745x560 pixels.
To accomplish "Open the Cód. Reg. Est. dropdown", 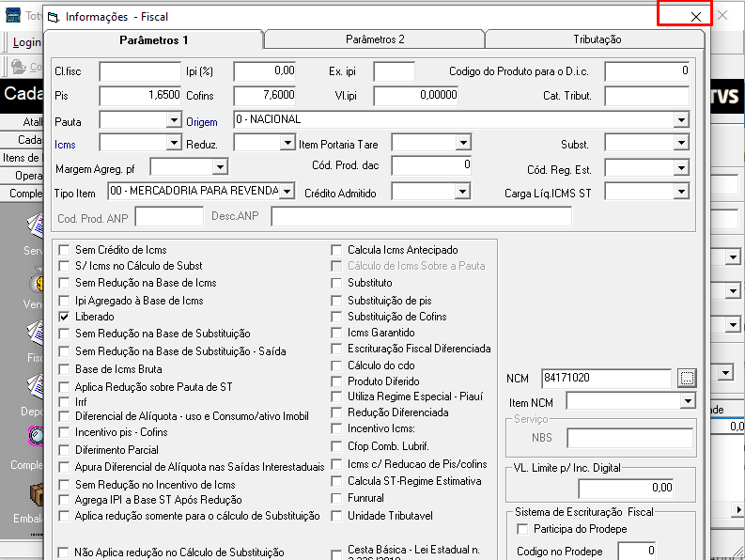I will point(681,168).
